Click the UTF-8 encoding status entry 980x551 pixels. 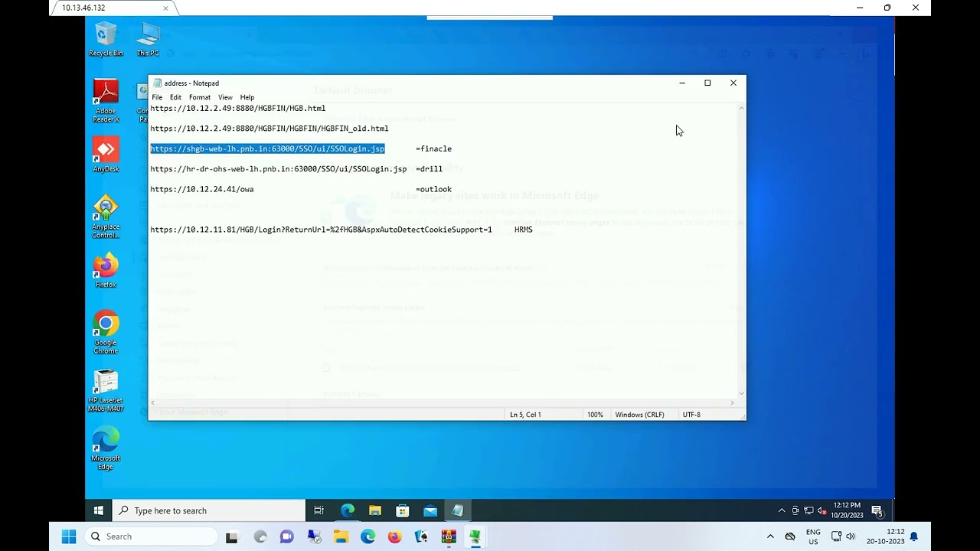(x=691, y=415)
